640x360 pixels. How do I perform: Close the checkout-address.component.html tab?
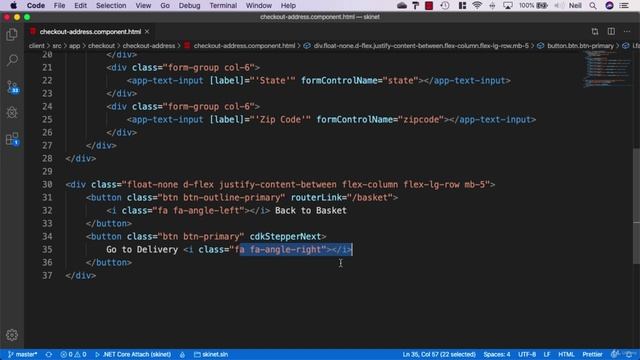[147, 31]
